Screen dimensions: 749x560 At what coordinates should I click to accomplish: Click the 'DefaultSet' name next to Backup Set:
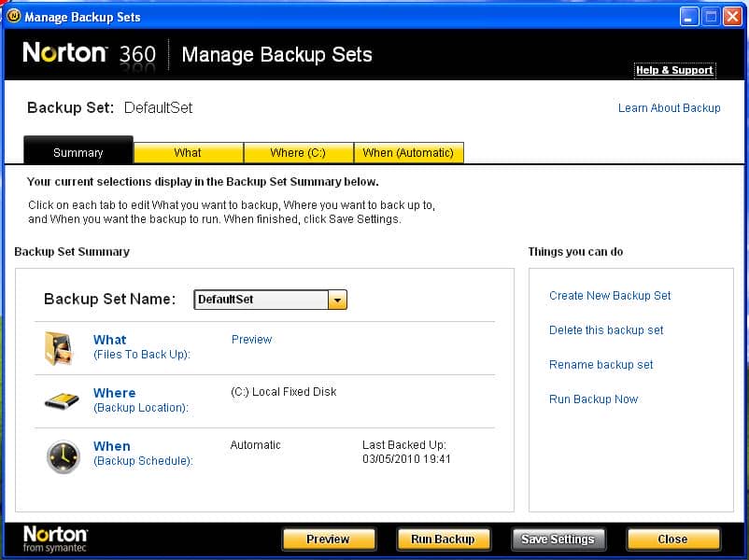158,108
